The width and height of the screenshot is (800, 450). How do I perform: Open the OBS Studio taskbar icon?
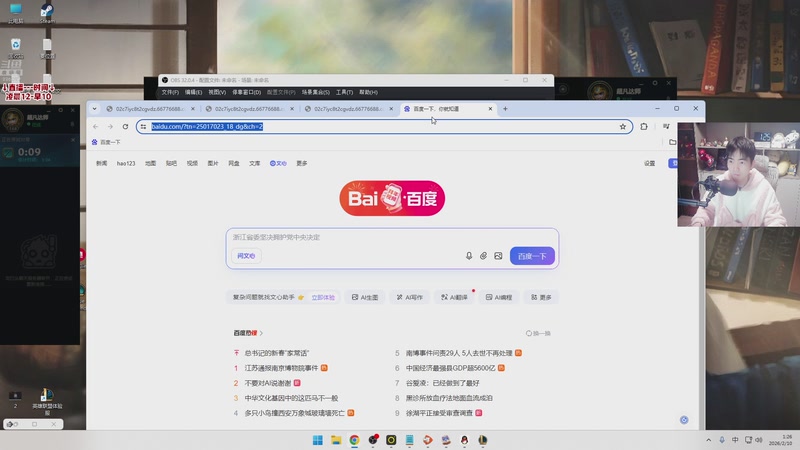[373, 440]
